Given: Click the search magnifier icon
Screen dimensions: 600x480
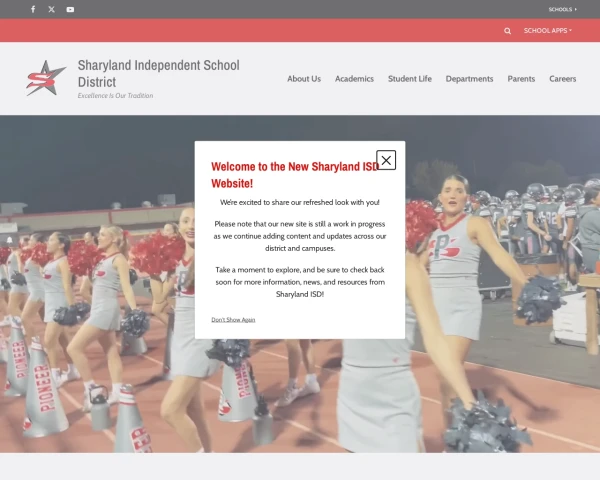Looking at the screenshot, I should 507,31.
